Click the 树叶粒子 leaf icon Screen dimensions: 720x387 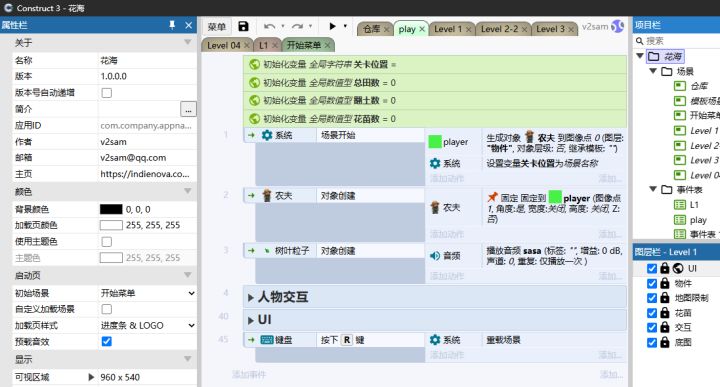tap(267, 251)
